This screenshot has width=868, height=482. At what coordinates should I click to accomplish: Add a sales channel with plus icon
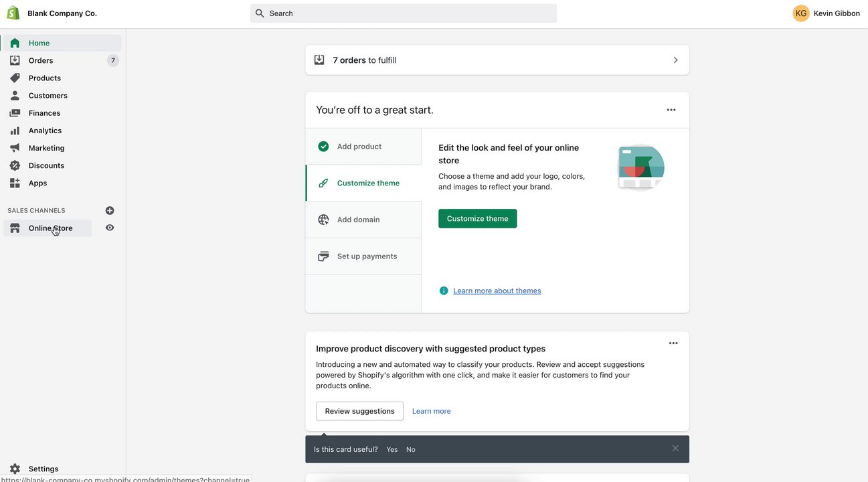point(110,210)
